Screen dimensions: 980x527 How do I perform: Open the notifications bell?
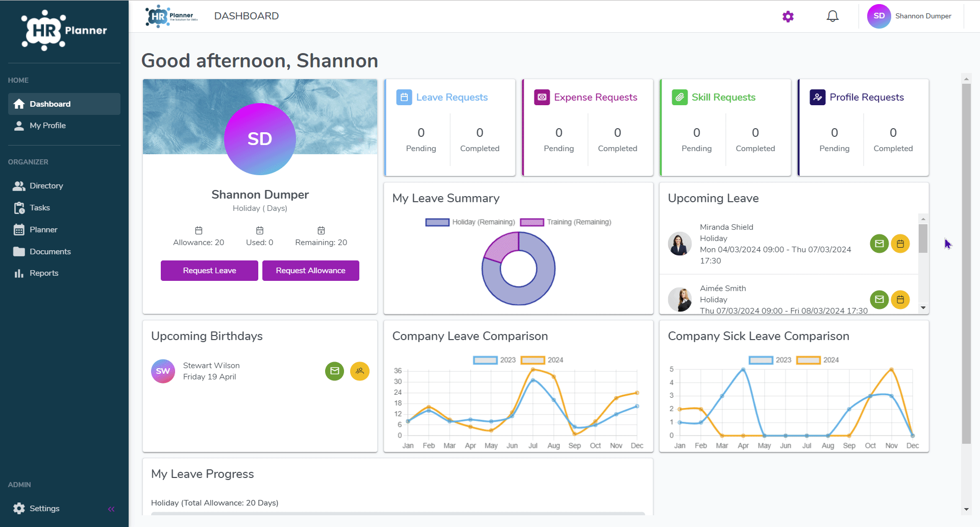[x=832, y=16]
